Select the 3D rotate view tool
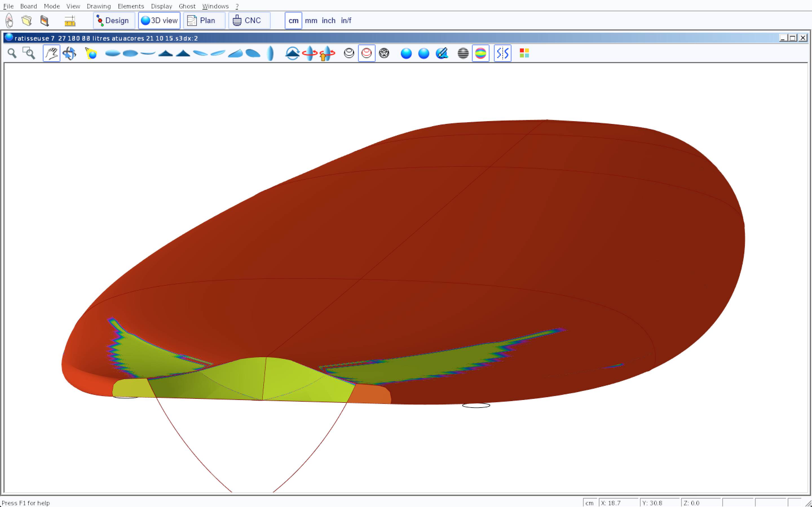This screenshot has height=507, width=812. (69, 53)
